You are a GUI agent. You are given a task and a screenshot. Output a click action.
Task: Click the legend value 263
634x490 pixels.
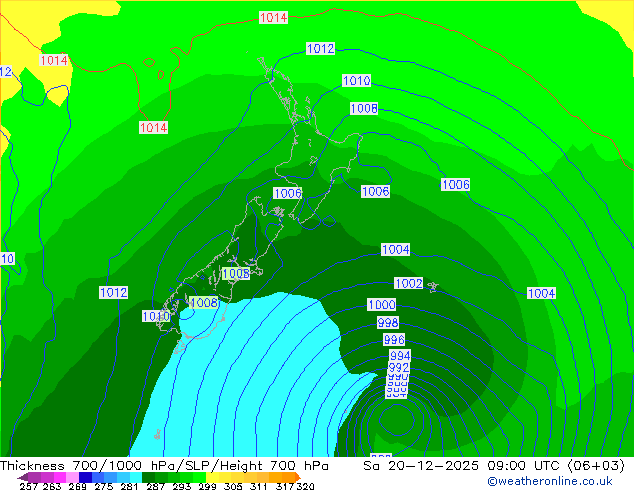[52, 486]
